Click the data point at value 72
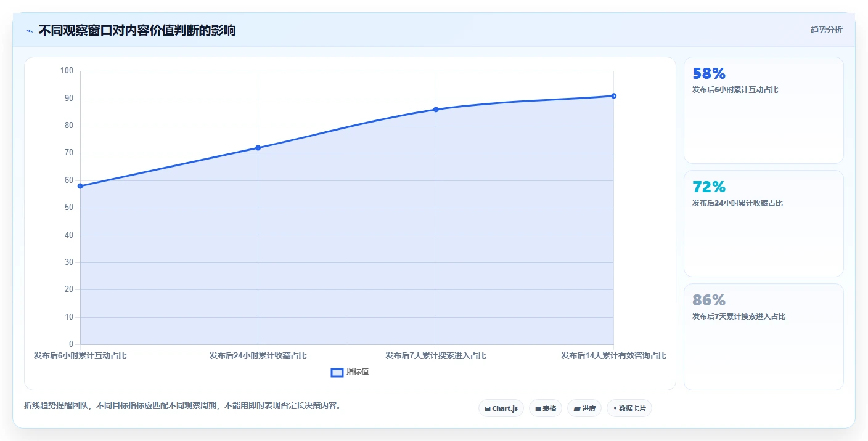The width and height of the screenshot is (868, 441). click(258, 148)
